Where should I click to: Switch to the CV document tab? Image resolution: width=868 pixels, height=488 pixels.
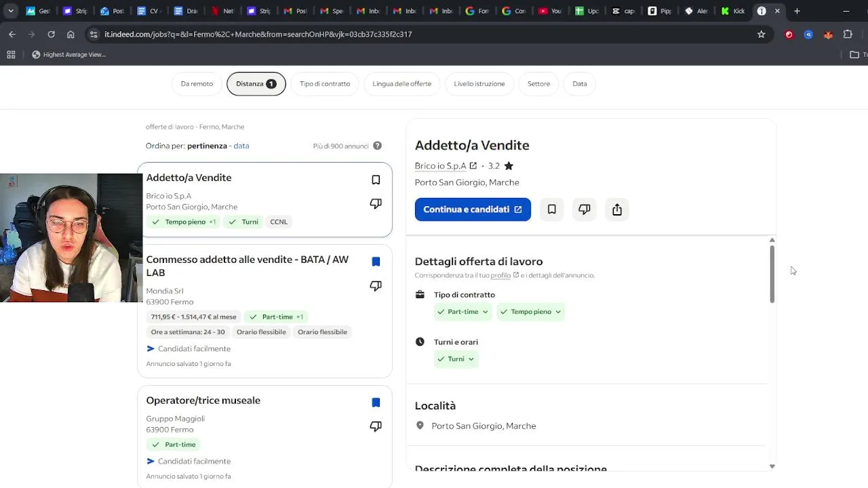pyautogui.click(x=149, y=11)
